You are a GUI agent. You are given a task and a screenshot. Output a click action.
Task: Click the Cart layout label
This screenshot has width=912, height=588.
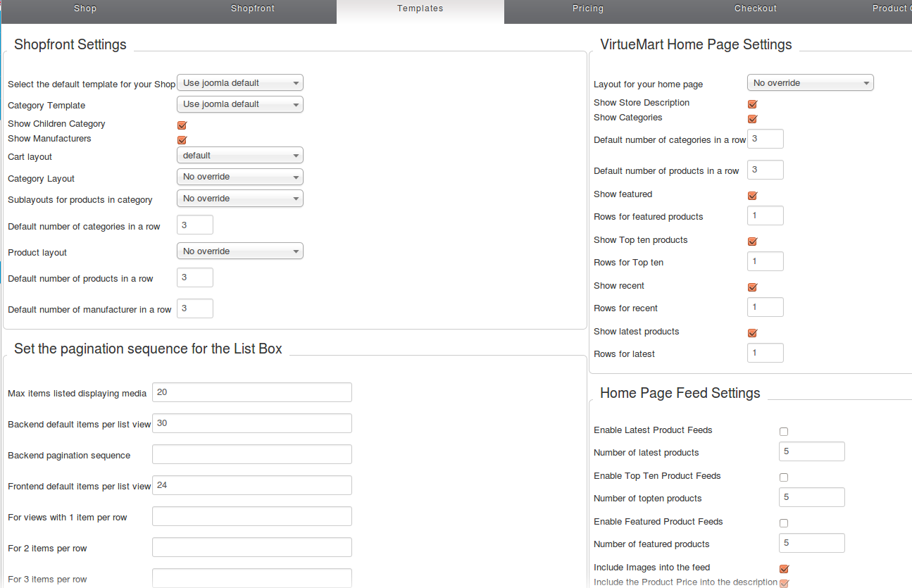(30, 157)
